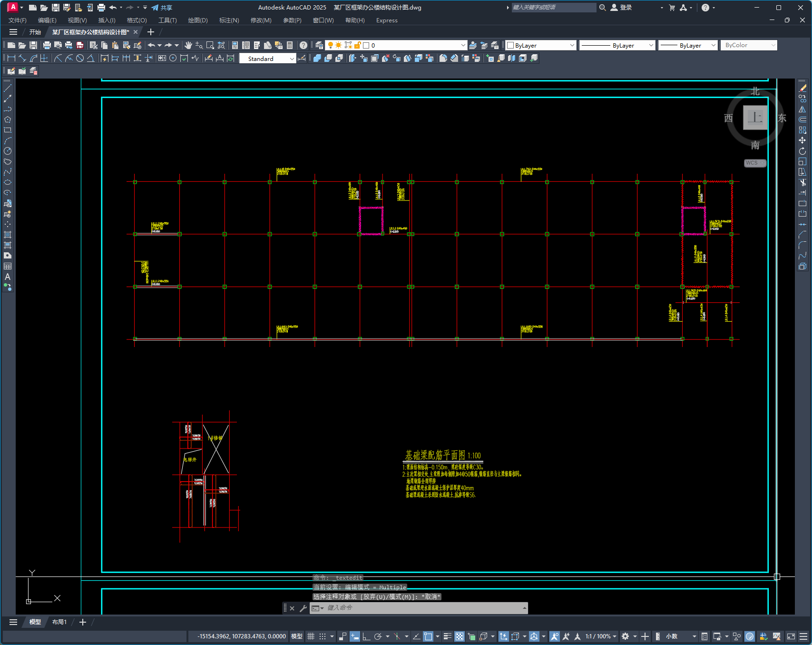
Task: Open Layer Properties Manager icon
Action: 319,45
